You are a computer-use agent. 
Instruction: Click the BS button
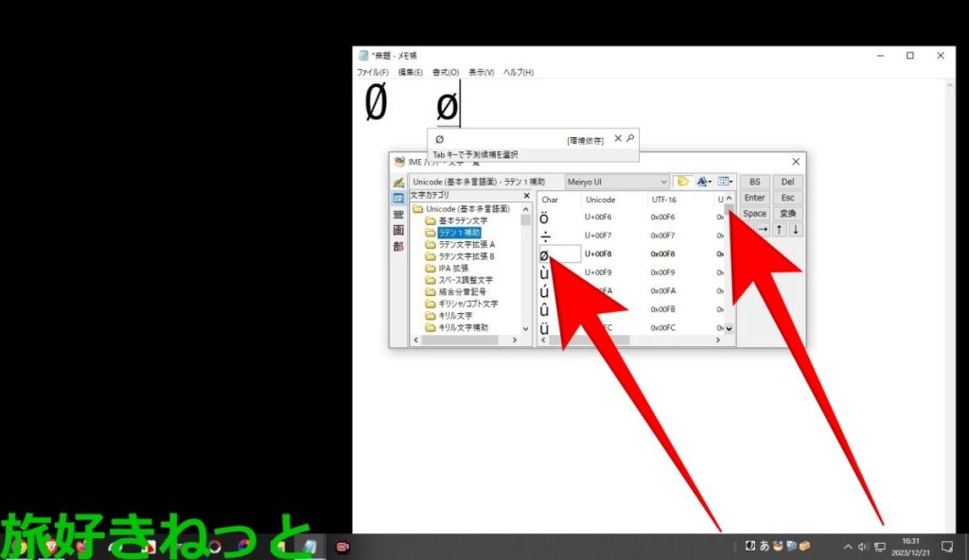[754, 182]
